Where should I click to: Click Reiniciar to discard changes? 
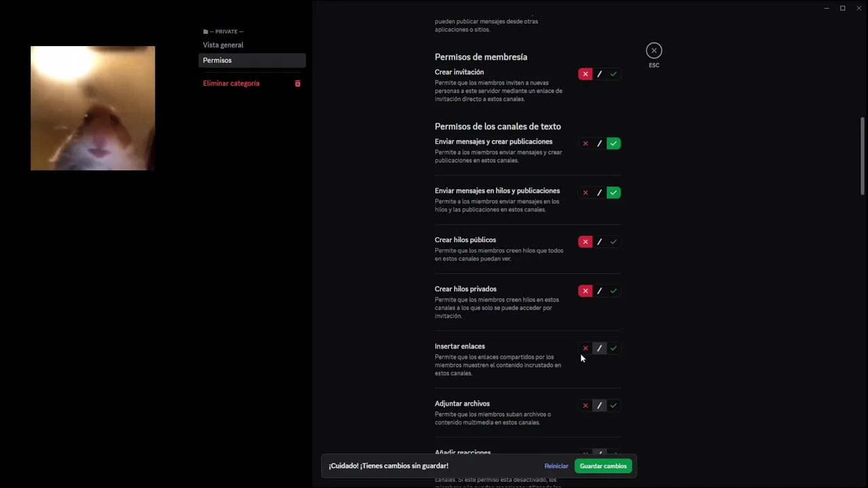click(x=556, y=466)
